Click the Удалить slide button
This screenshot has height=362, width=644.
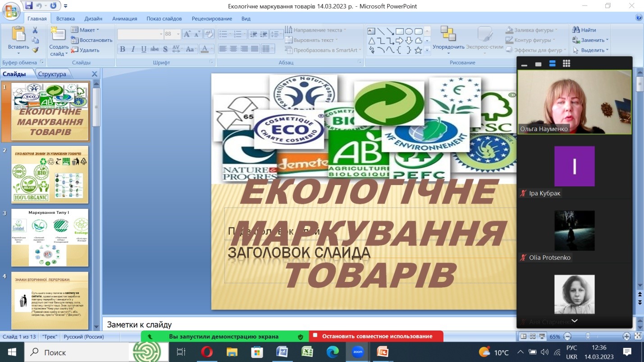tap(85, 50)
